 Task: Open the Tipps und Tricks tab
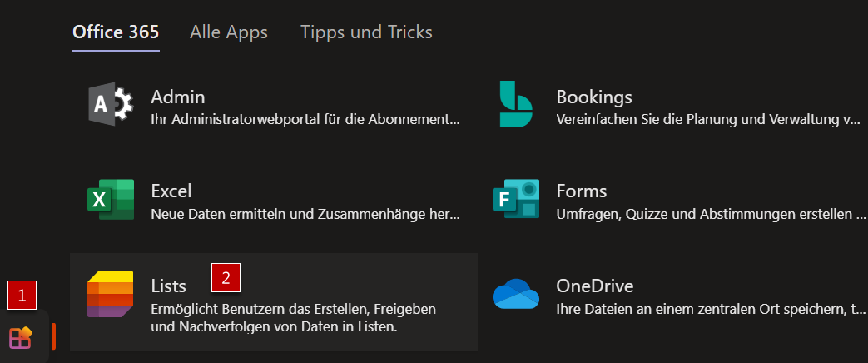[366, 32]
